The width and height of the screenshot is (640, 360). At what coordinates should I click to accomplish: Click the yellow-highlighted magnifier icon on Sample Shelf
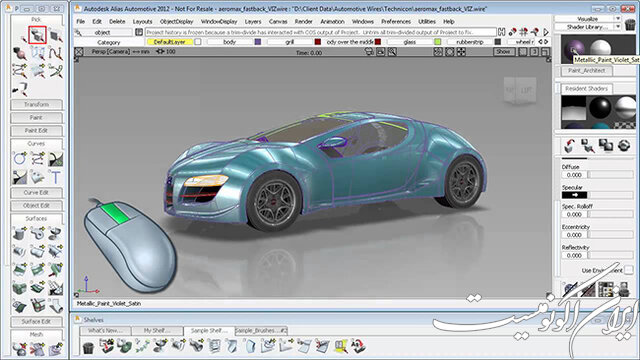[340, 347]
